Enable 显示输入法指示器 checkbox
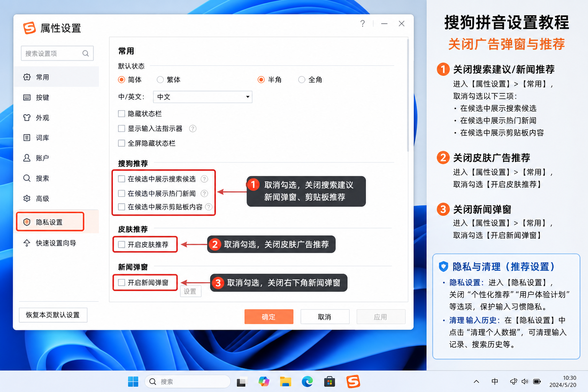 [x=122, y=129]
